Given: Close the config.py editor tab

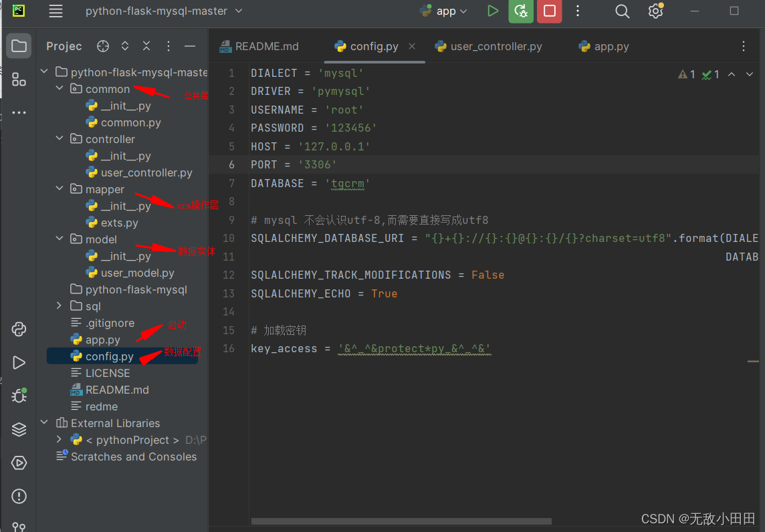Looking at the screenshot, I should 411,47.
